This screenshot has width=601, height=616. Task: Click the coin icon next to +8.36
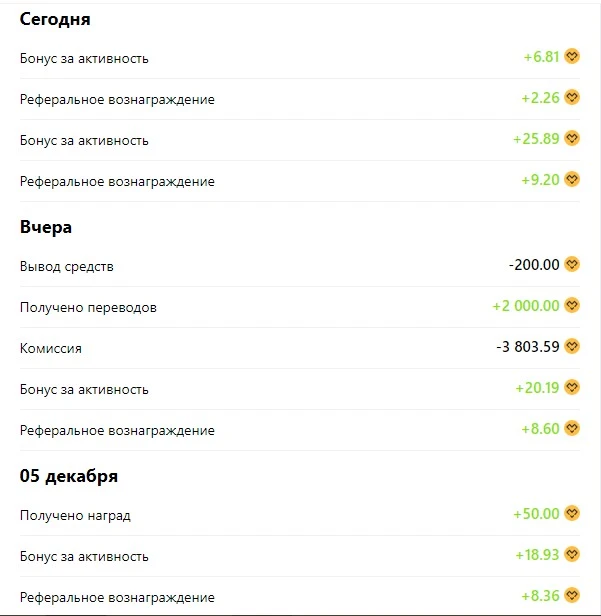[x=572, y=595]
